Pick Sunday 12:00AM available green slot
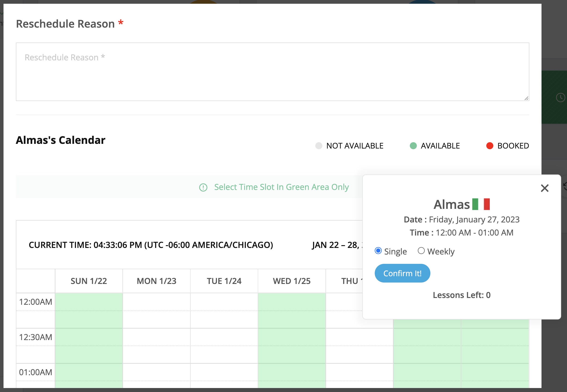Viewport: 567px width, 392px height. click(x=89, y=302)
